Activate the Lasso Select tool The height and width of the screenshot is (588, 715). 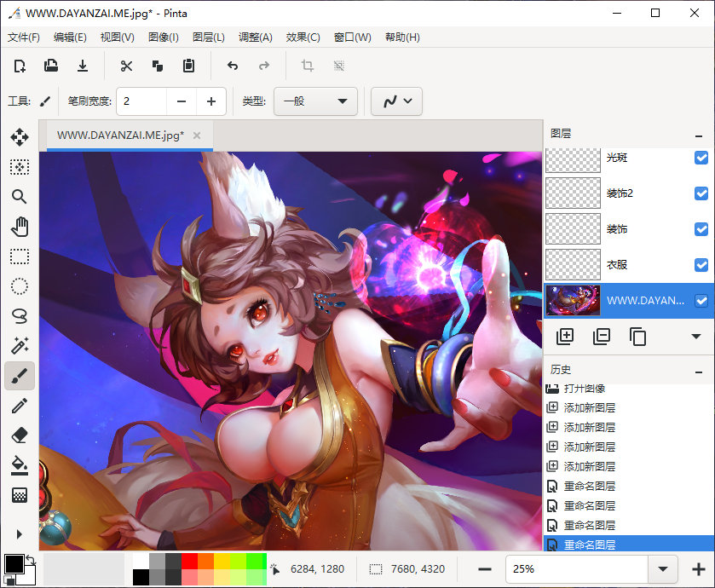(20, 316)
